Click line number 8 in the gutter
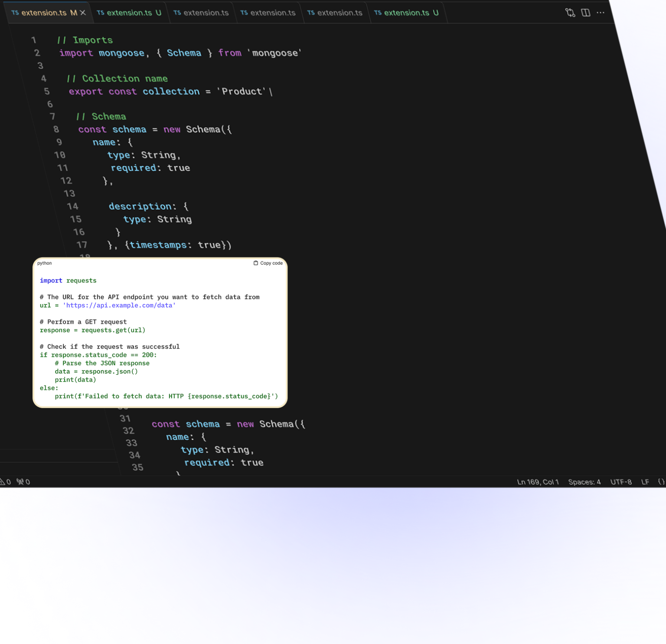This screenshot has width=666, height=644. (x=56, y=129)
